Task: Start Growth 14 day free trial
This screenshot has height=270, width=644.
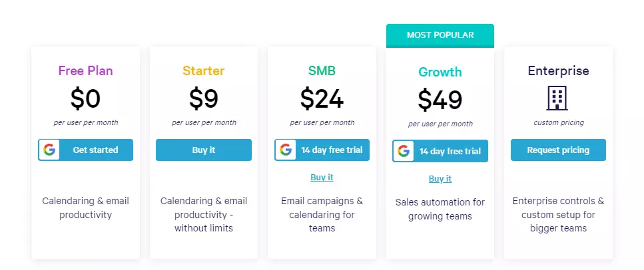Action: [440, 151]
